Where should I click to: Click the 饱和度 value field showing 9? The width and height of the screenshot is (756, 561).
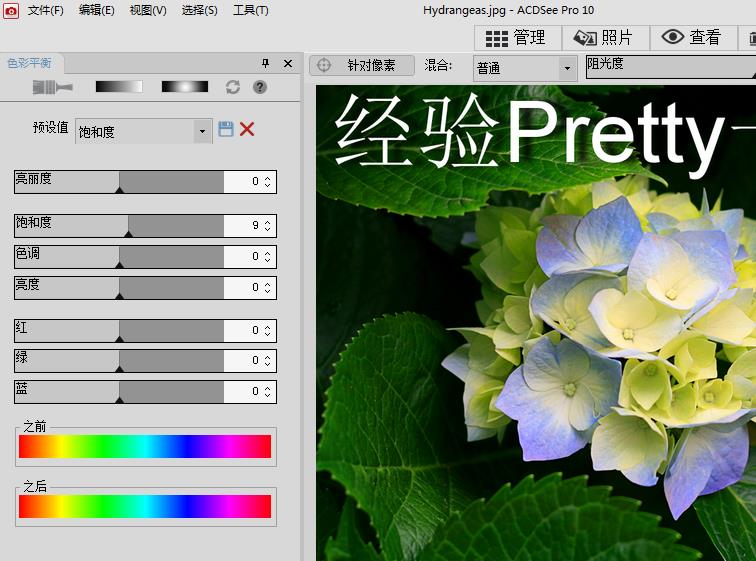[x=243, y=226]
